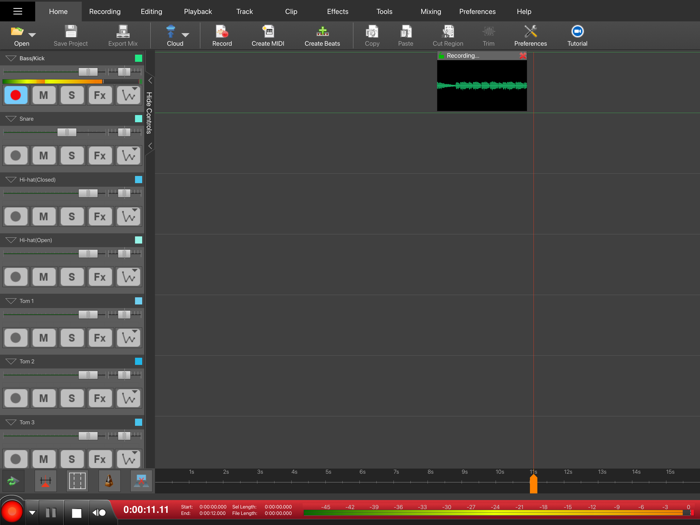Collapse the Tom 2 track triangle
Image resolution: width=700 pixels, height=525 pixels.
pyautogui.click(x=11, y=361)
